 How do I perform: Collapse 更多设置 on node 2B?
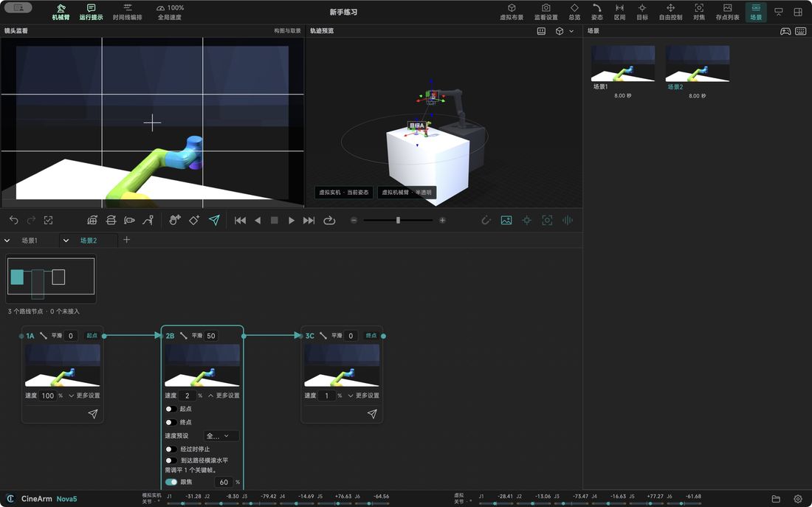pos(224,395)
